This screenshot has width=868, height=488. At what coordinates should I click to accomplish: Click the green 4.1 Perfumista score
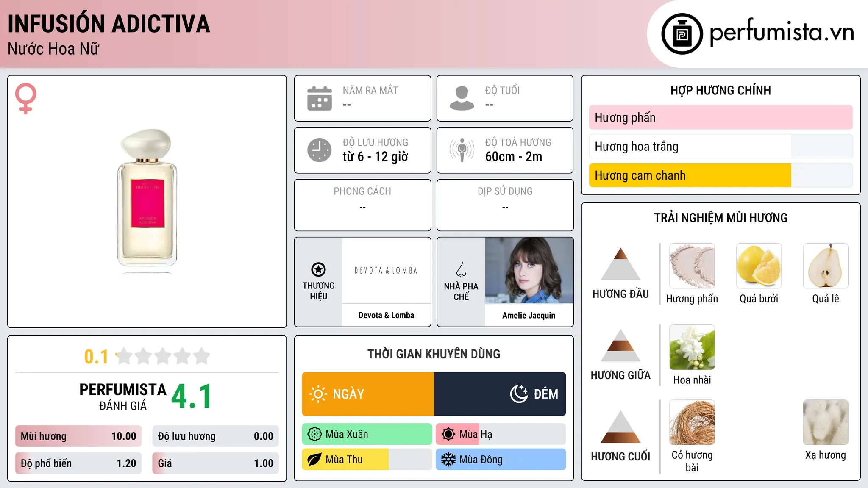[192, 396]
